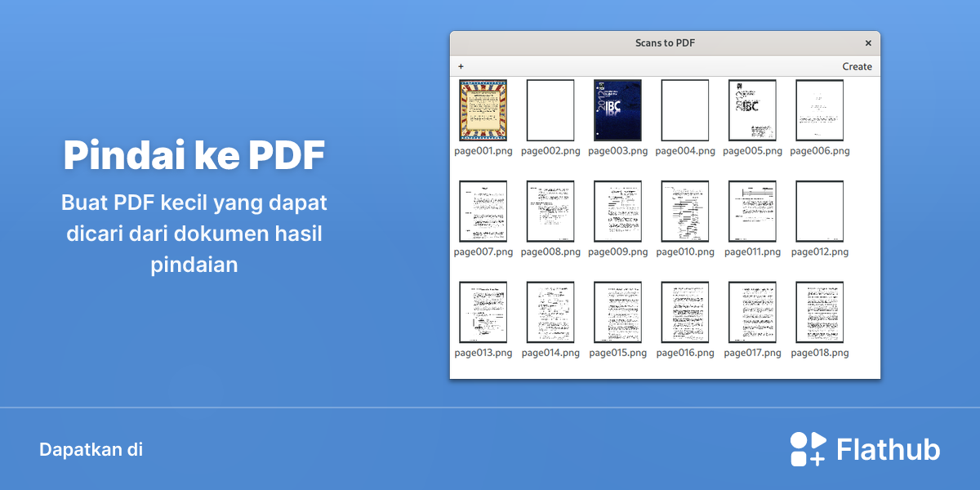Click the page007.png file name label
Viewport: 980px width, 490px height.
[483, 252]
